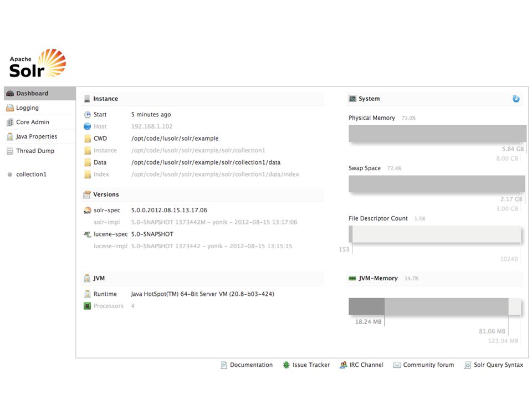Click the 81.06 MB JVM memory value
532x399 pixels.
492,331
